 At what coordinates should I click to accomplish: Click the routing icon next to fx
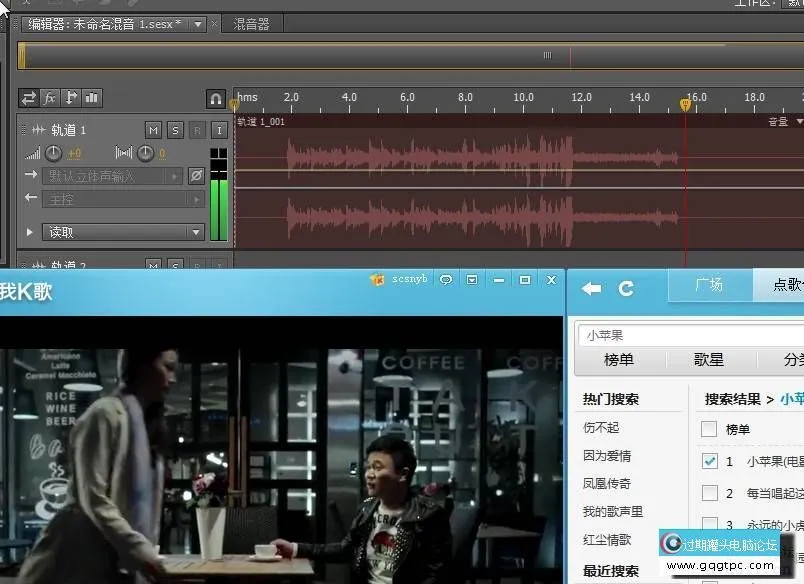(70, 99)
